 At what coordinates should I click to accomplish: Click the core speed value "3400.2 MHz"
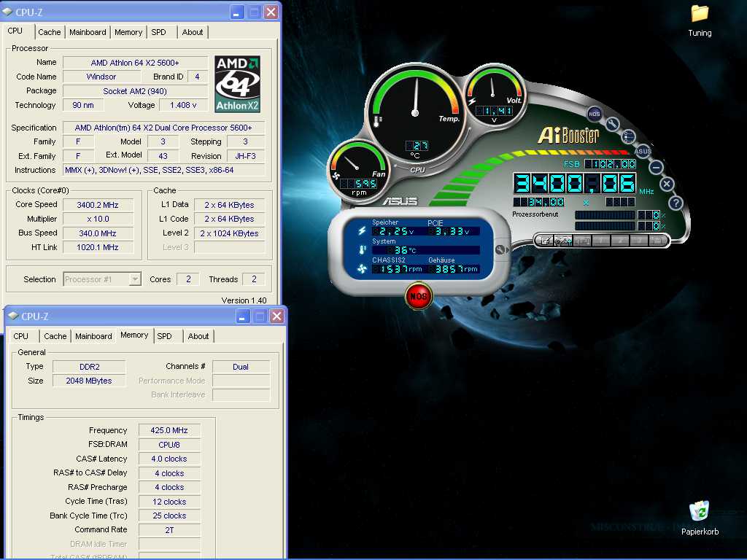(98, 205)
